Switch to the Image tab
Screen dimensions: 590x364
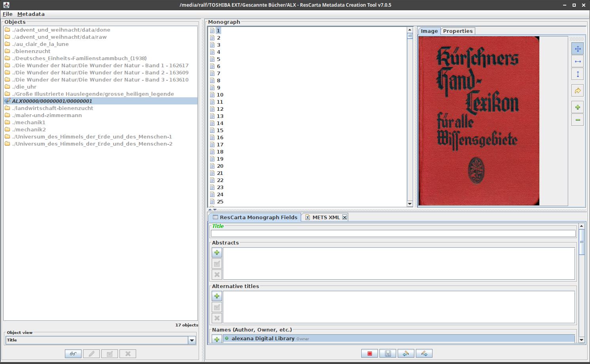429,31
